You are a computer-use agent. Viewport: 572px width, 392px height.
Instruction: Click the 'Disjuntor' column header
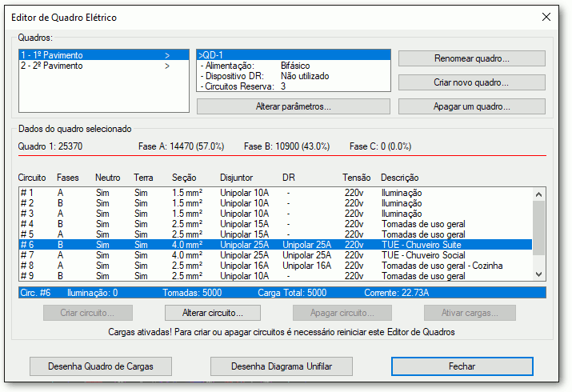(236, 178)
